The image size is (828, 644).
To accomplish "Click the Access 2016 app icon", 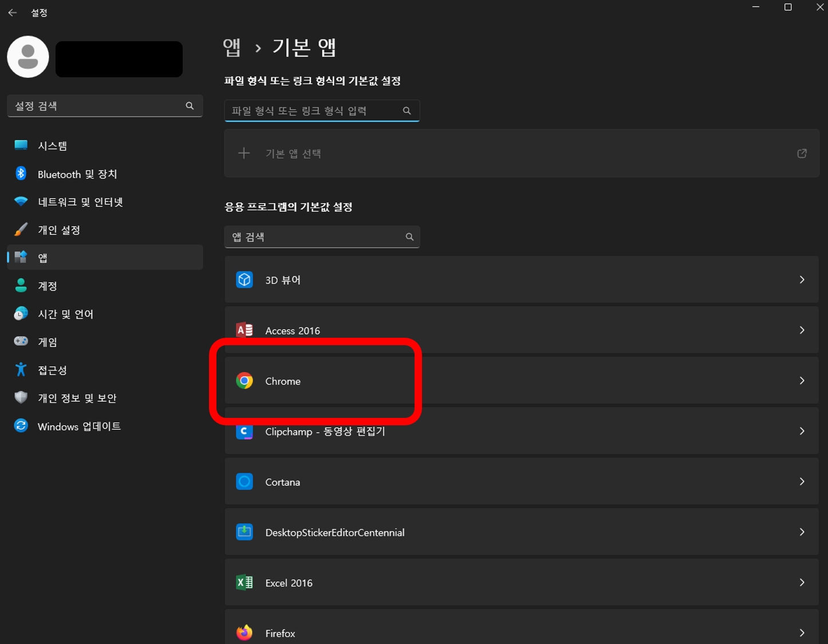I will pyautogui.click(x=245, y=330).
